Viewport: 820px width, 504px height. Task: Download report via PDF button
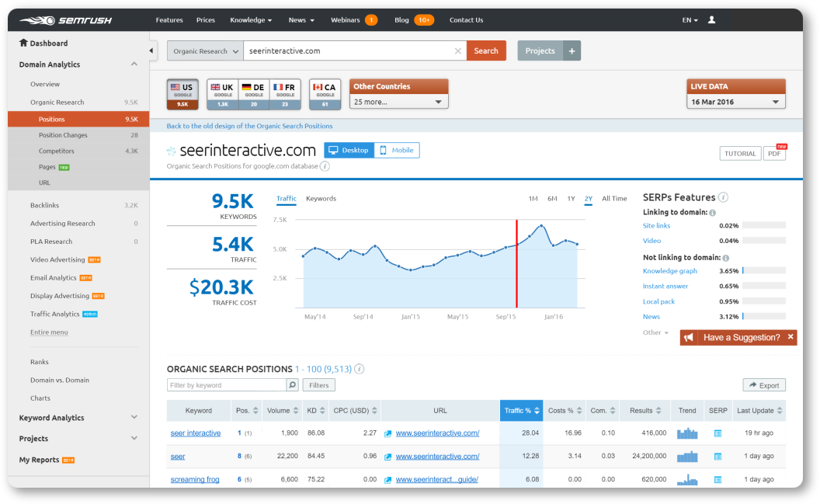pos(774,153)
